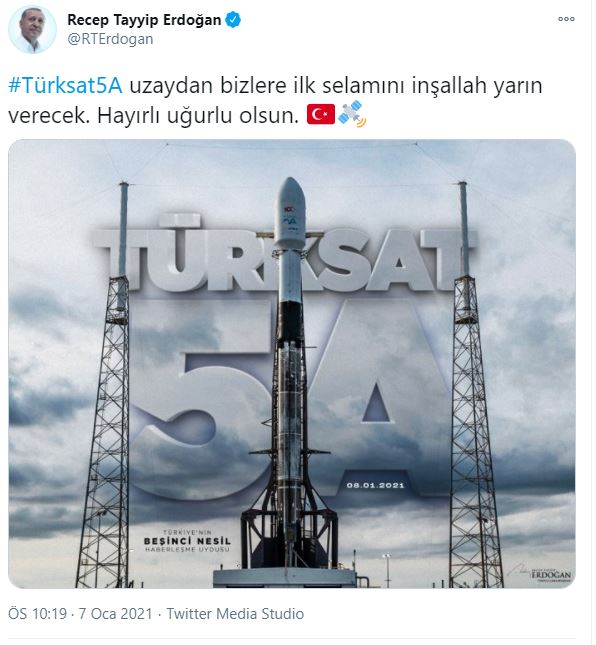Click the TÜRKSAT title in the image
This screenshot has height=645, width=596.
click(285, 253)
